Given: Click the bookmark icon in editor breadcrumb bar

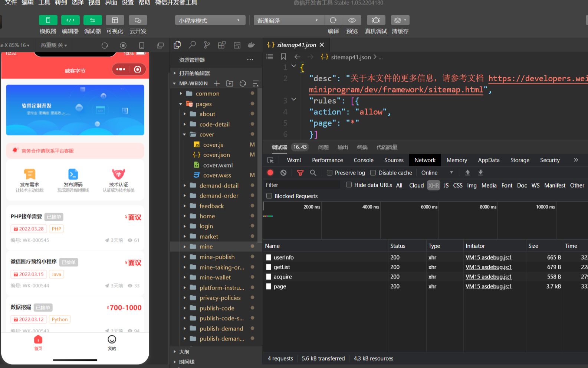Looking at the screenshot, I should point(283,57).
